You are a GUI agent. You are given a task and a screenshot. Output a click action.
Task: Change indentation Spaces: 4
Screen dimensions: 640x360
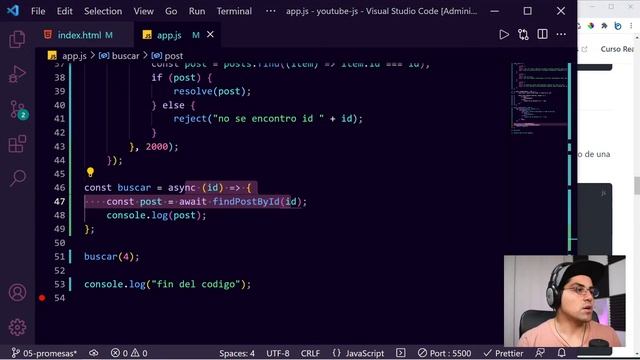237,353
